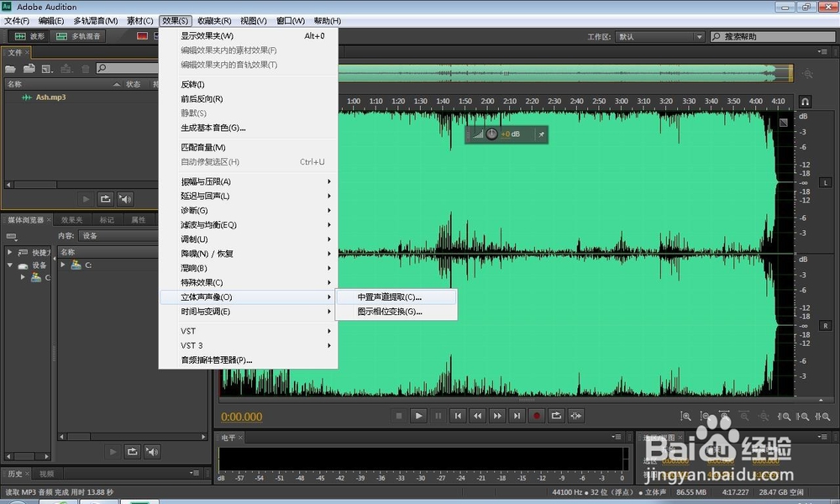Toggle the right channel R button
840x504 pixels.
[x=826, y=326]
